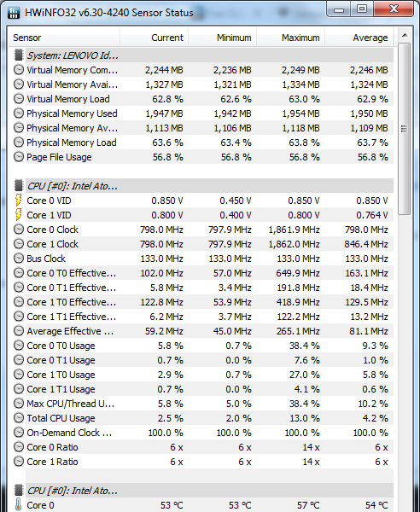Select the System: LENOVO group header row
This screenshot has height=512, width=420.
tap(201, 55)
